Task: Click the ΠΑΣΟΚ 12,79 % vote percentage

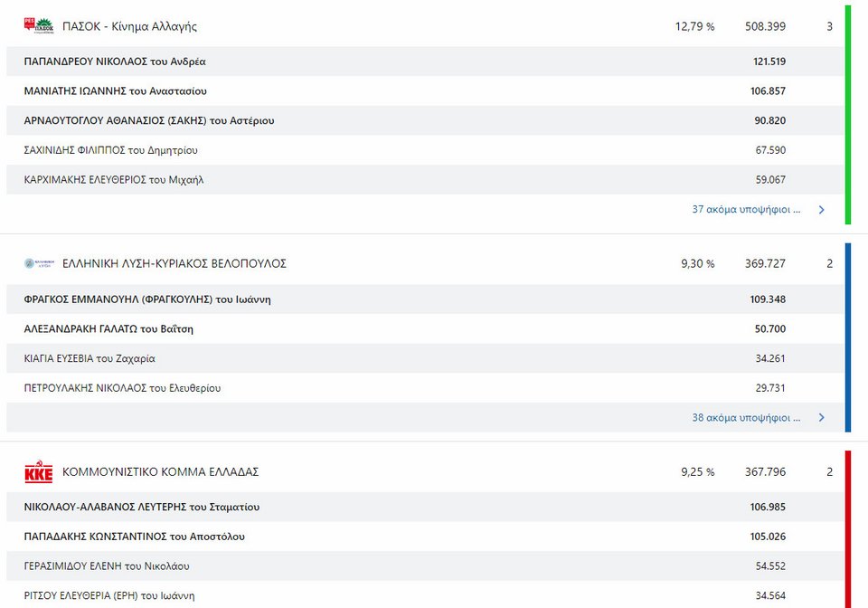Action: point(694,26)
